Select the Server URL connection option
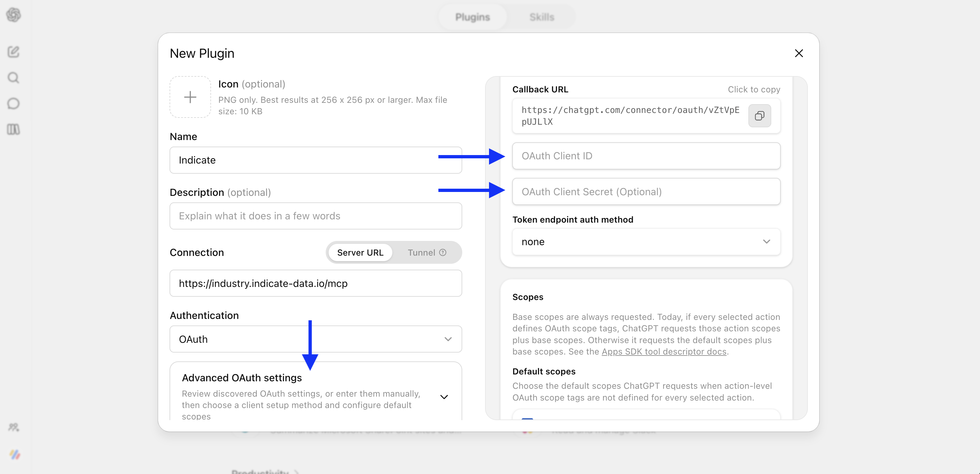 pyautogui.click(x=360, y=252)
